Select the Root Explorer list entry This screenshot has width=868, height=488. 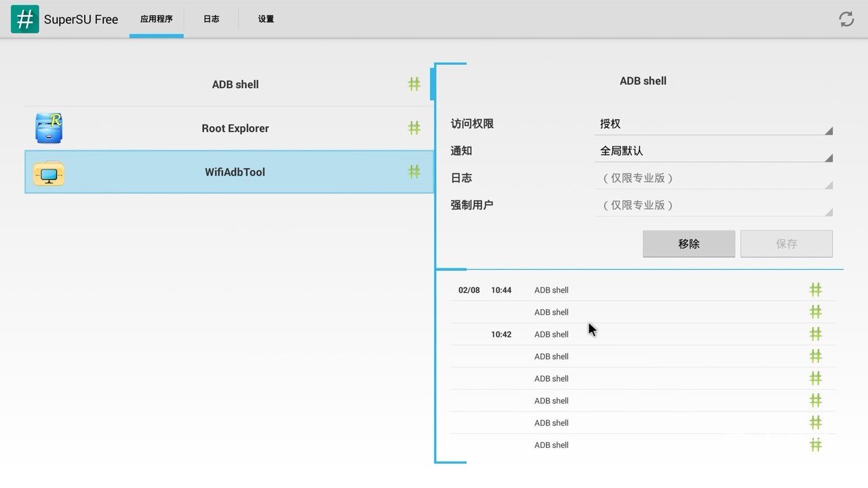[229, 128]
